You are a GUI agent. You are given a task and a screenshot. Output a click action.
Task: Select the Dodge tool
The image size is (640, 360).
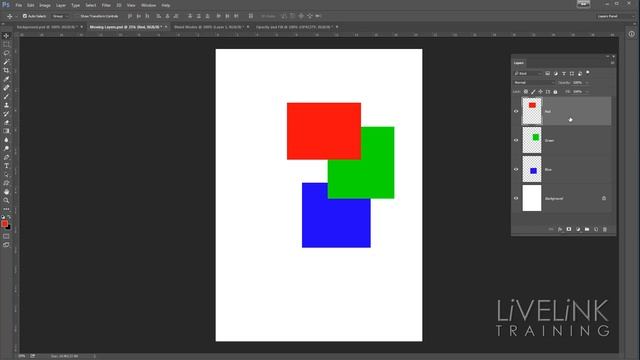[x=6, y=148]
